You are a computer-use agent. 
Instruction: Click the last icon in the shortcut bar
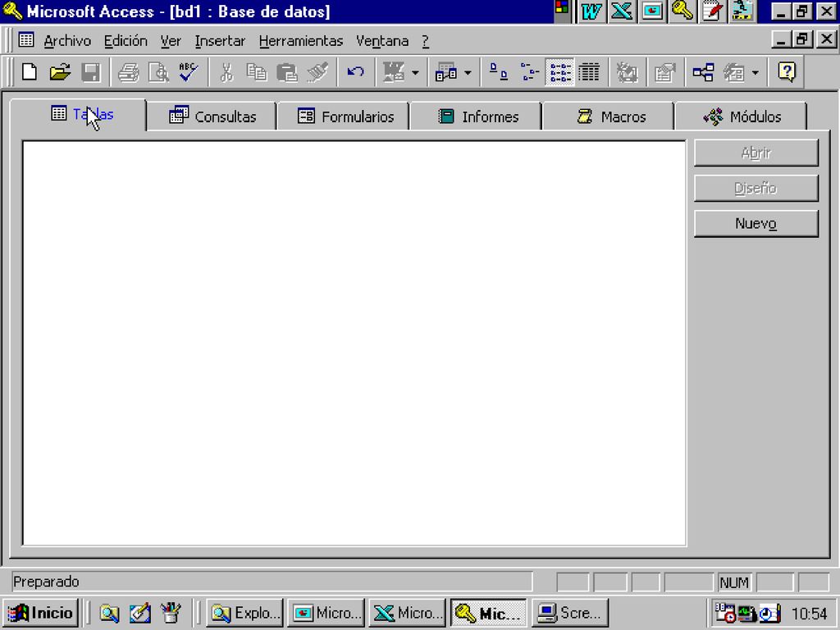[742, 11]
